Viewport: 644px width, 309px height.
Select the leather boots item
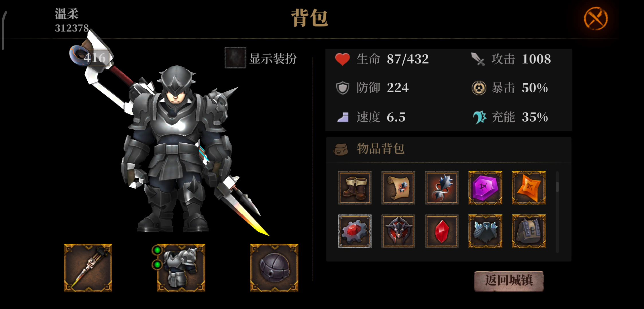355,188
